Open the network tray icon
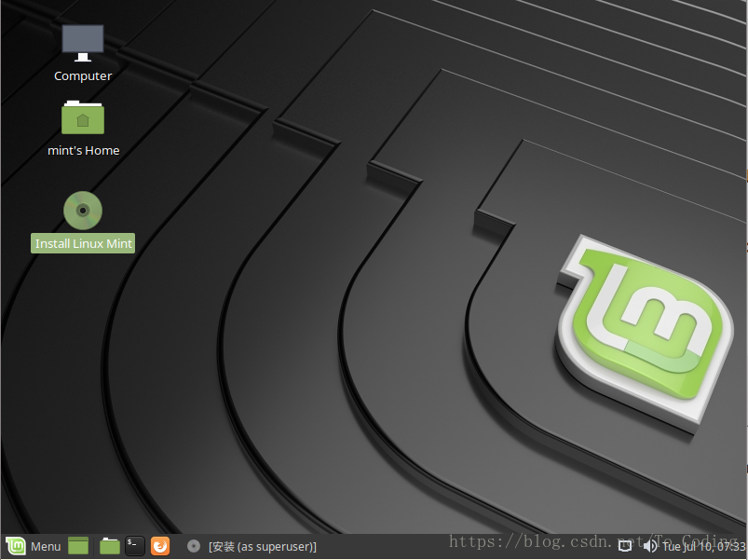The width and height of the screenshot is (748, 560). coord(625,546)
